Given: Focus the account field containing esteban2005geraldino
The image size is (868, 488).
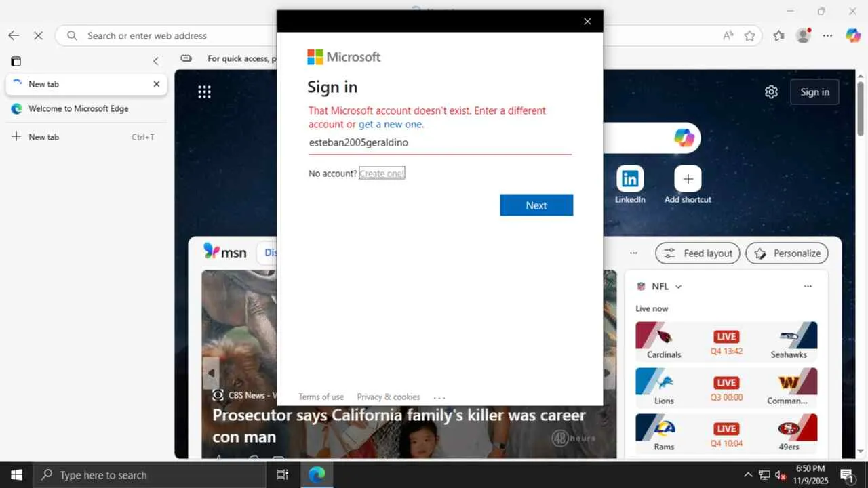Looking at the screenshot, I should 440,142.
